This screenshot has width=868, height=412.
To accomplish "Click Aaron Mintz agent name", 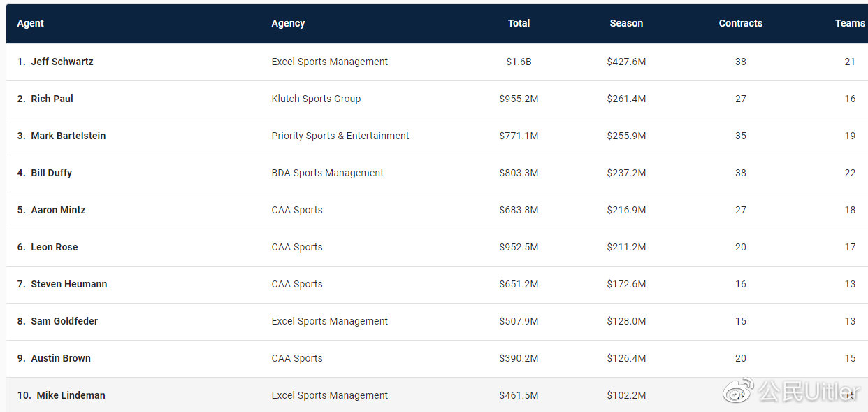I will coord(58,210).
